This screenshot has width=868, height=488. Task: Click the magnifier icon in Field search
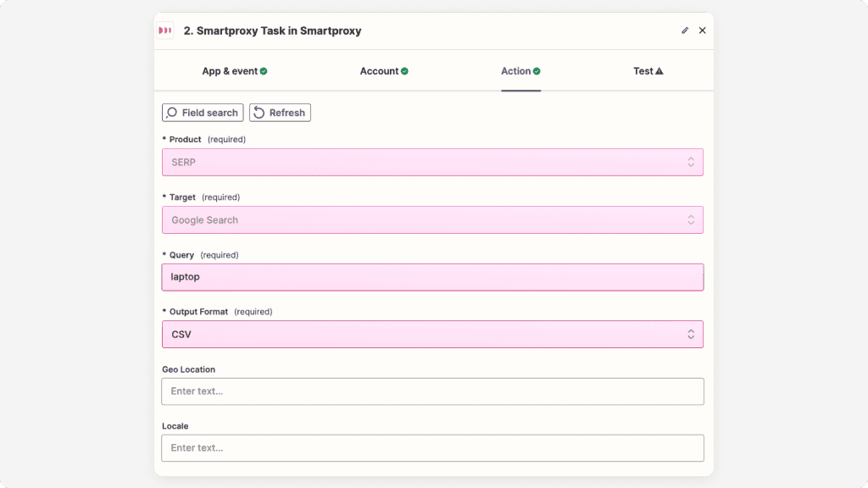172,113
